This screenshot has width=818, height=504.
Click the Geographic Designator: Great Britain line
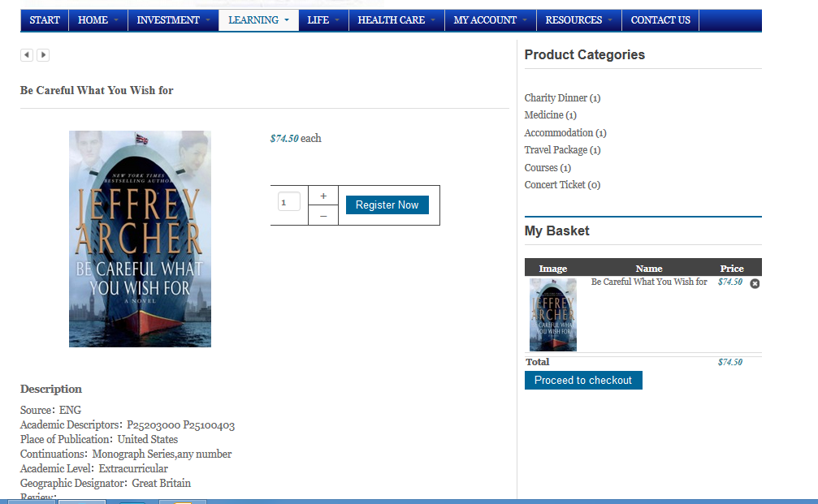click(x=106, y=483)
